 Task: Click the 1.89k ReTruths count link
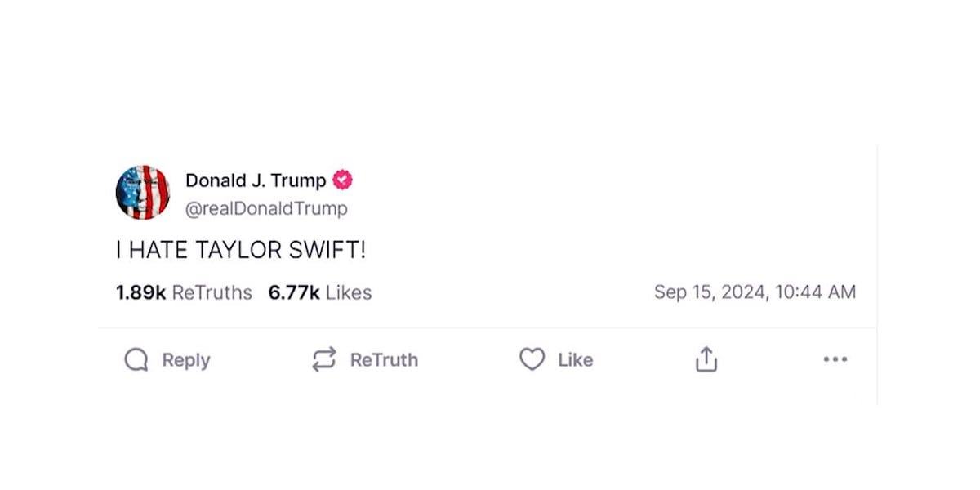(183, 292)
